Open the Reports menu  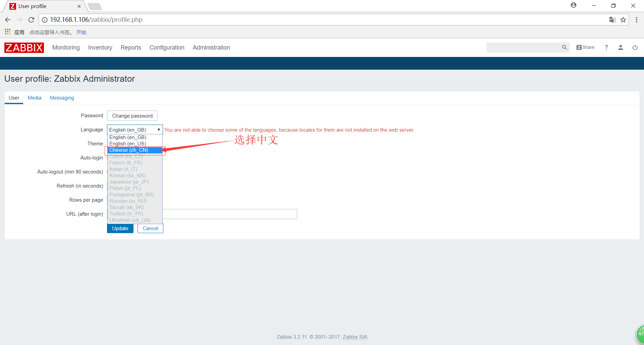coord(131,48)
